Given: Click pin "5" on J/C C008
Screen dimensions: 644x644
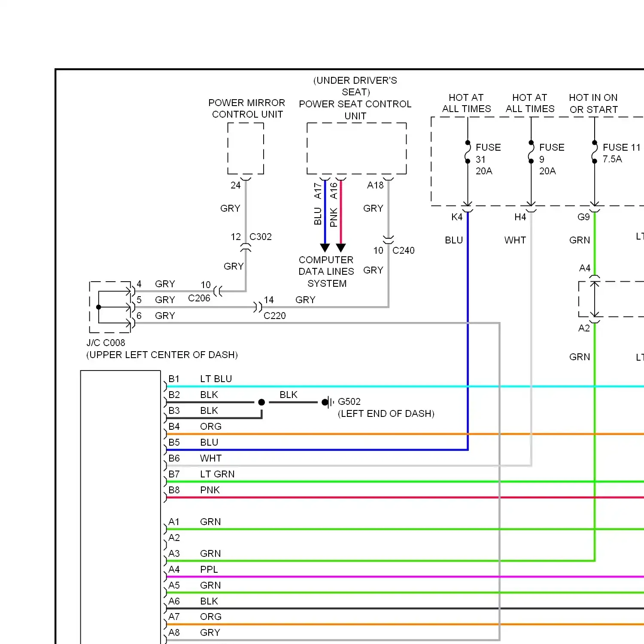Looking at the screenshot, I should (139, 300).
